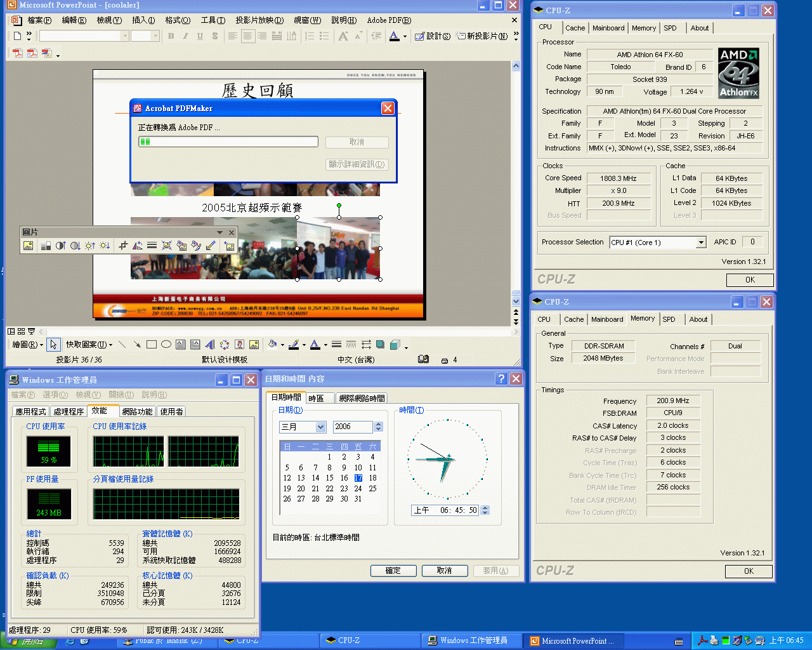The height and width of the screenshot is (650, 812).
Task: Open the Adobe PDF menu
Action: 389,20
